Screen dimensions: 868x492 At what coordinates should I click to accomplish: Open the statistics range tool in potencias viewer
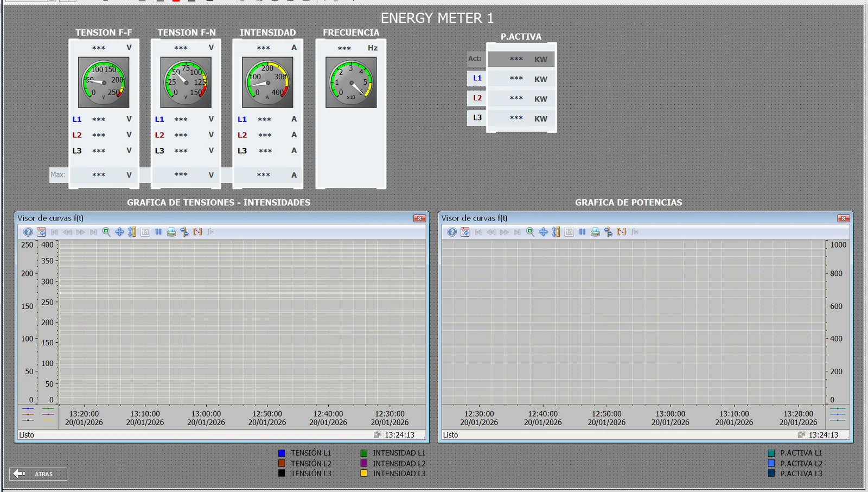[x=621, y=232]
